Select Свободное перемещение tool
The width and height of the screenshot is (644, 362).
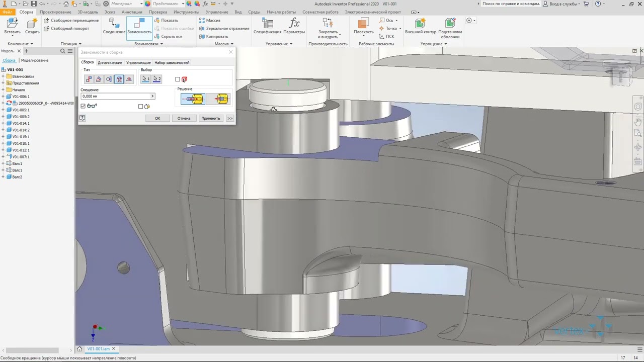[x=71, y=21]
